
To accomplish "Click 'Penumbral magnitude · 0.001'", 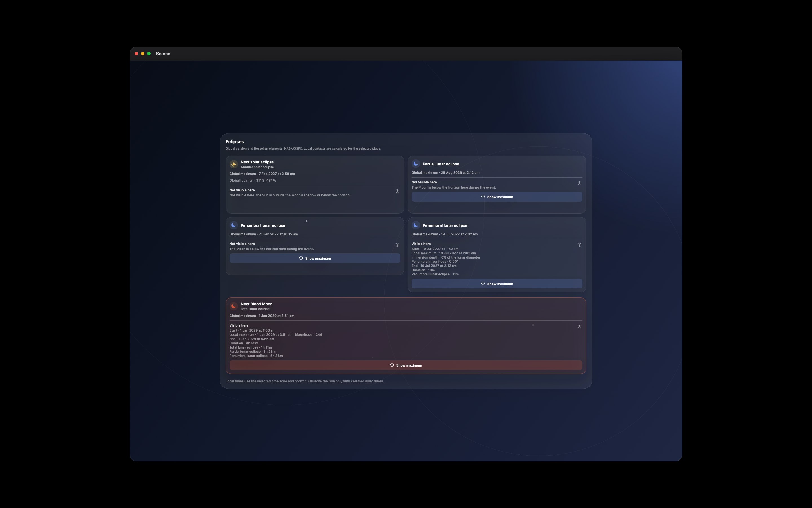I will 435,262.
